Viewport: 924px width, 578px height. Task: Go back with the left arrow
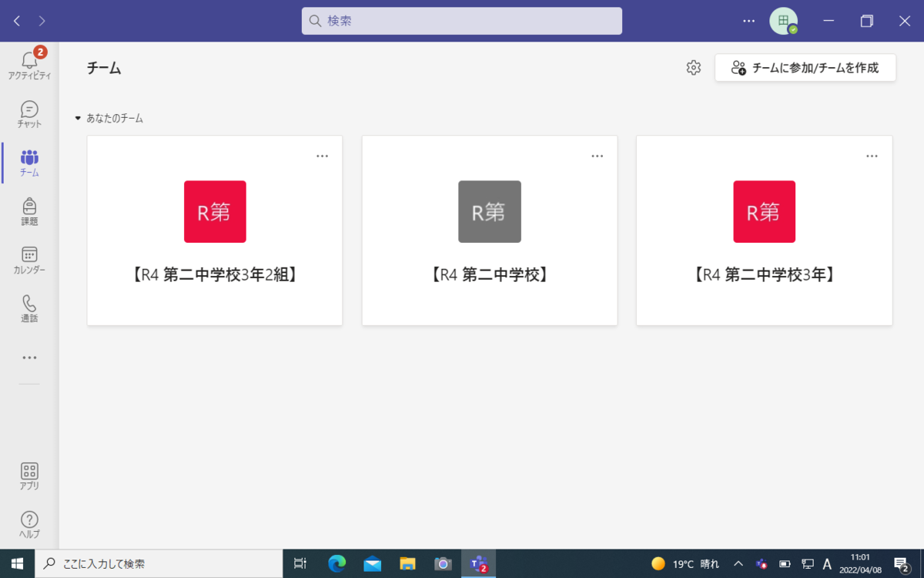[x=17, y=21]
